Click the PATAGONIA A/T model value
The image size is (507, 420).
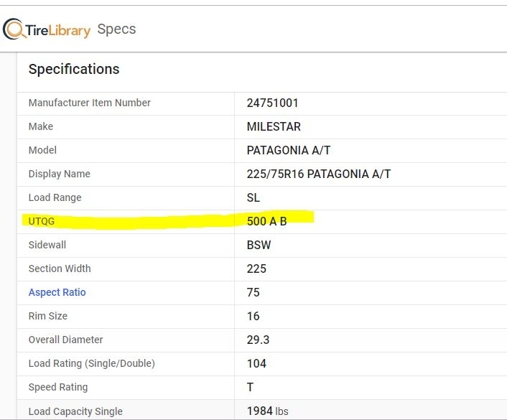[289, 150]
